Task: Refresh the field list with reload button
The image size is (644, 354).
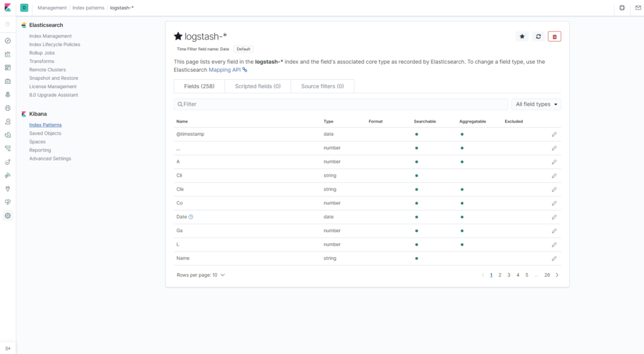Action: (x=538, y=36)
